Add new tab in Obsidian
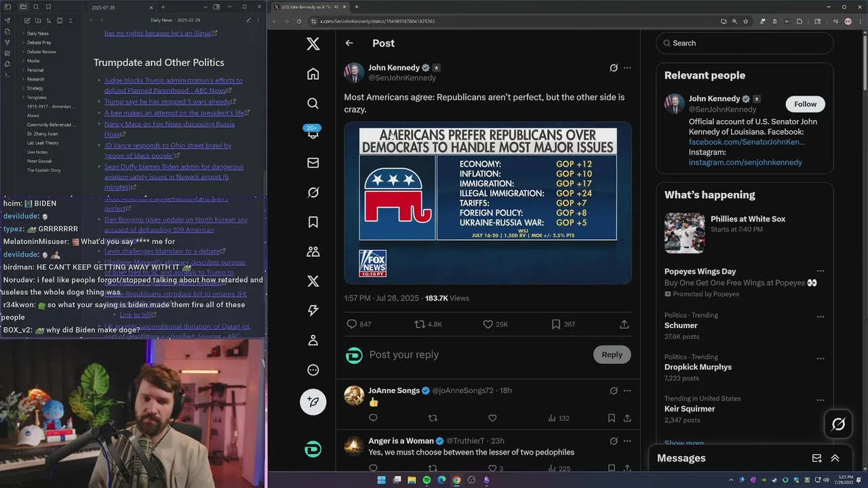Screen dimensions: 868x488 [163, 7]
